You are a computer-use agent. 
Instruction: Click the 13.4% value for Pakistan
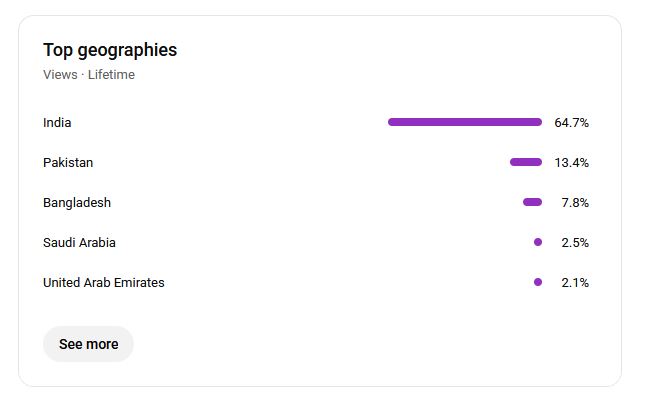[571, 163]
